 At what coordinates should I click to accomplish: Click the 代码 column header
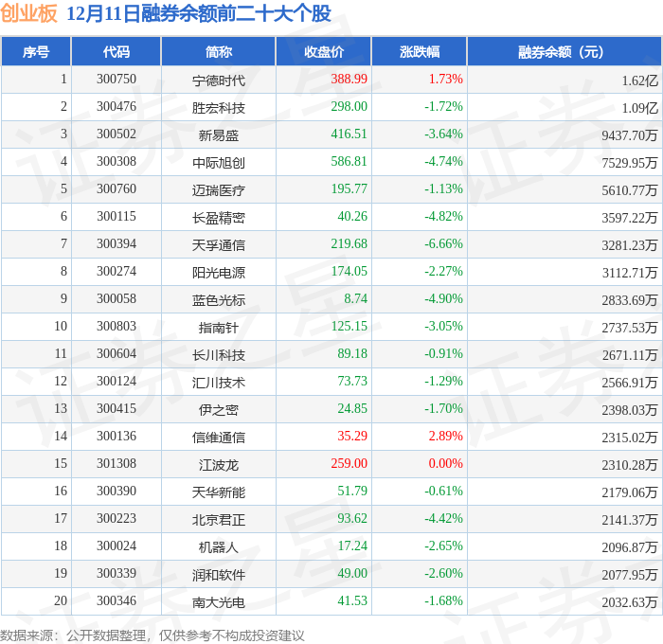[x=116, y=51]
